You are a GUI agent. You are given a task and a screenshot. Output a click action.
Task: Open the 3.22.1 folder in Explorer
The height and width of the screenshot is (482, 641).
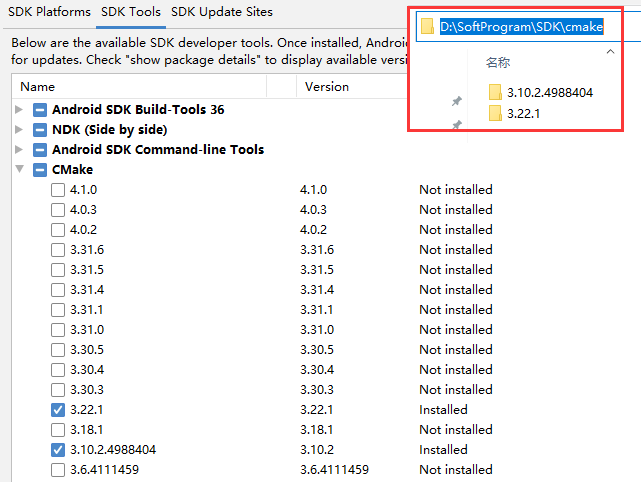[x=524, y=114]
